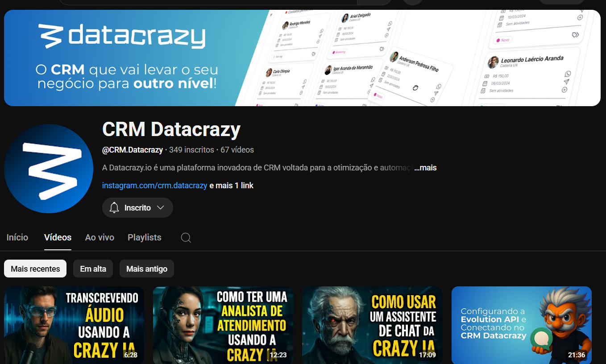The image size is (606, 364).
Task: Sort videos by Mais antigo
Action: (x=147, y=269)
